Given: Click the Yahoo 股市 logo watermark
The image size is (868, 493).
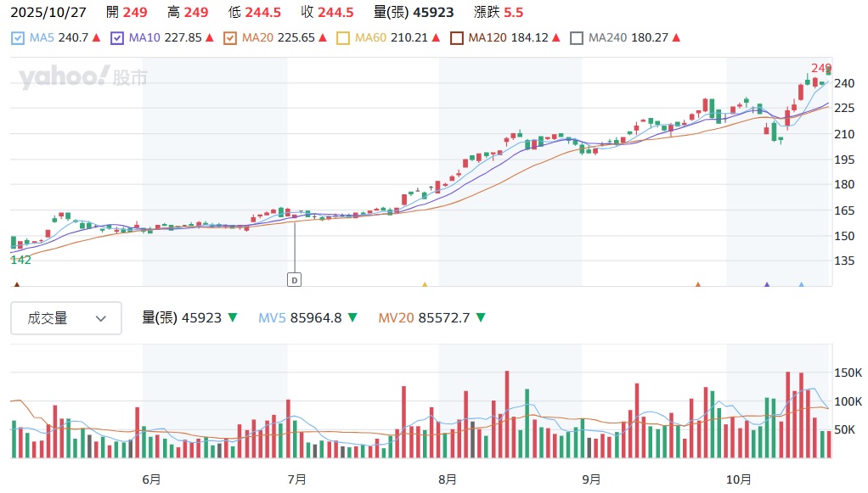Looking at the screenshot, I should point(82,78).
